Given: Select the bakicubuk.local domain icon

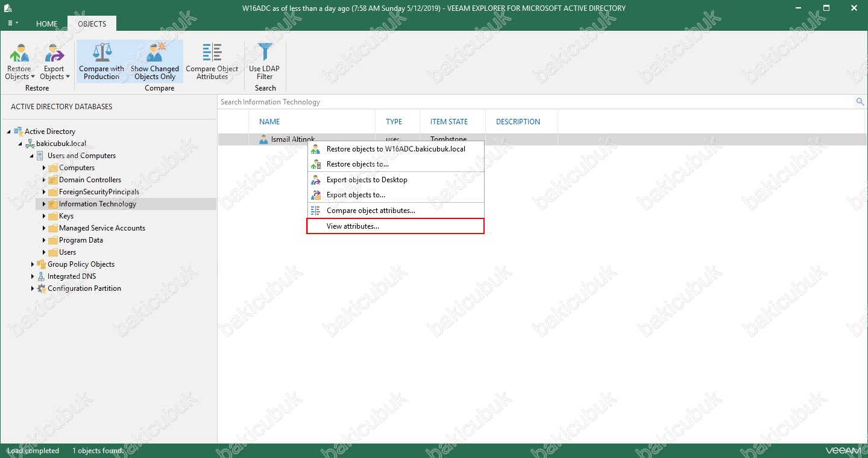Looking at the screenshot, I should [x=30, y=144].
